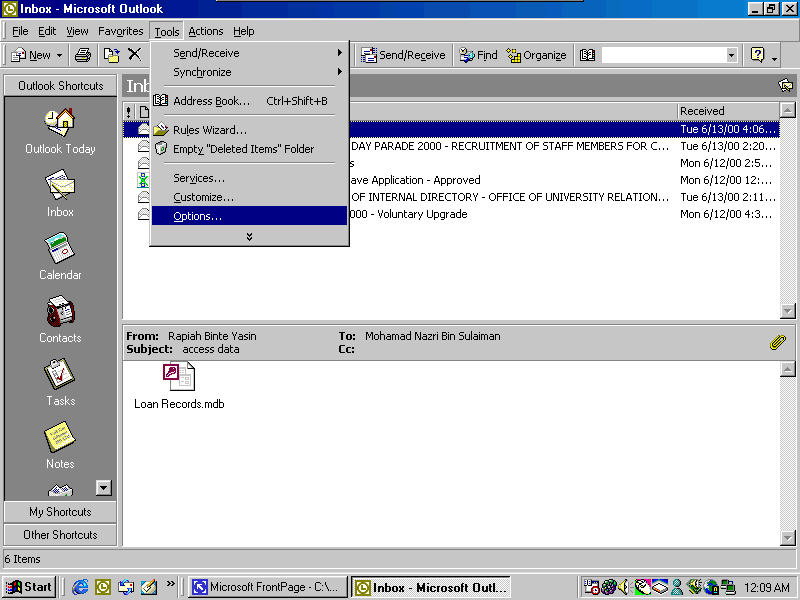Select Options in the Tools menu
Image resolution: width=800 pixels, height=600 pixels.
(249, 216)
